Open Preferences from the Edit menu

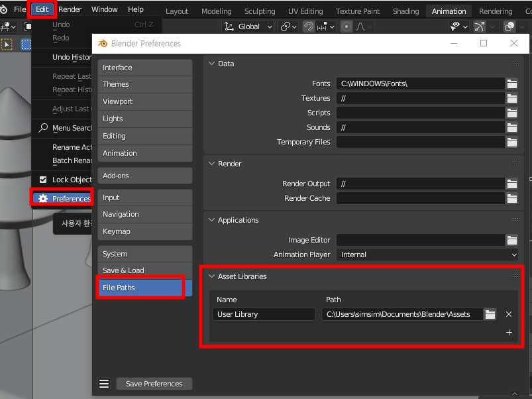coord(62,198)
